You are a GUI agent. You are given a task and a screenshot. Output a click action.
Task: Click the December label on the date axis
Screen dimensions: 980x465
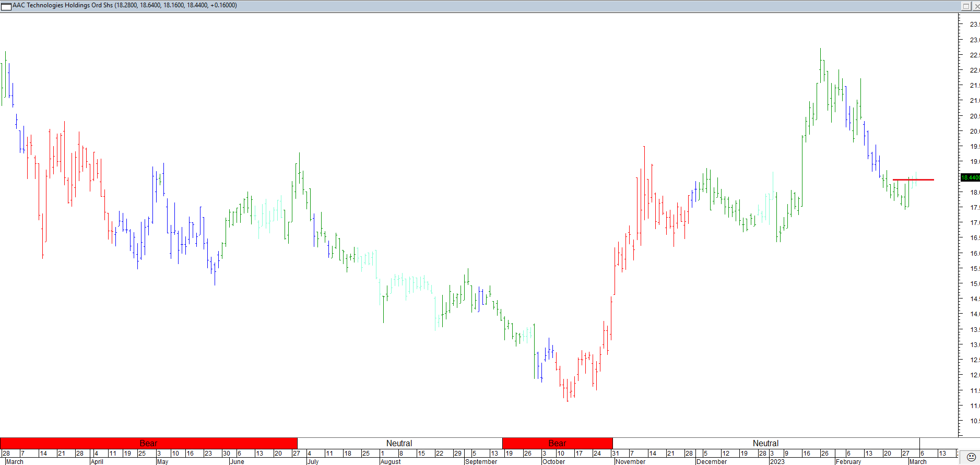[x=712, y=461]
